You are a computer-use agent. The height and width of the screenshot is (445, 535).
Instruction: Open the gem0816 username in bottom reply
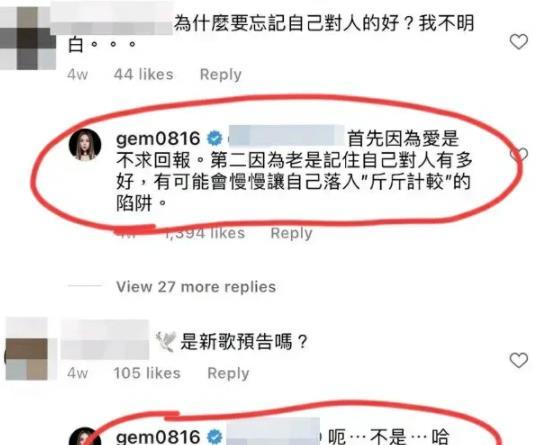coord(158,437)
